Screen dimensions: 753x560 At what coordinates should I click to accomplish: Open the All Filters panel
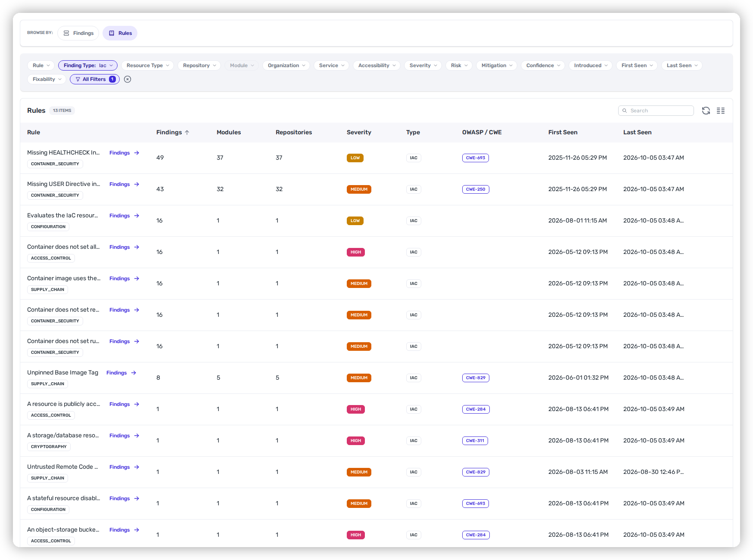tap(95, 79)
